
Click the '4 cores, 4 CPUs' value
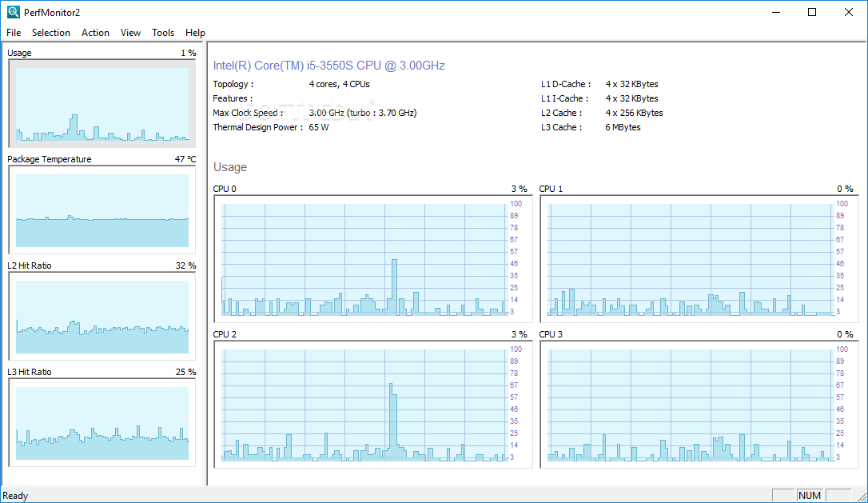click(339, 84)
